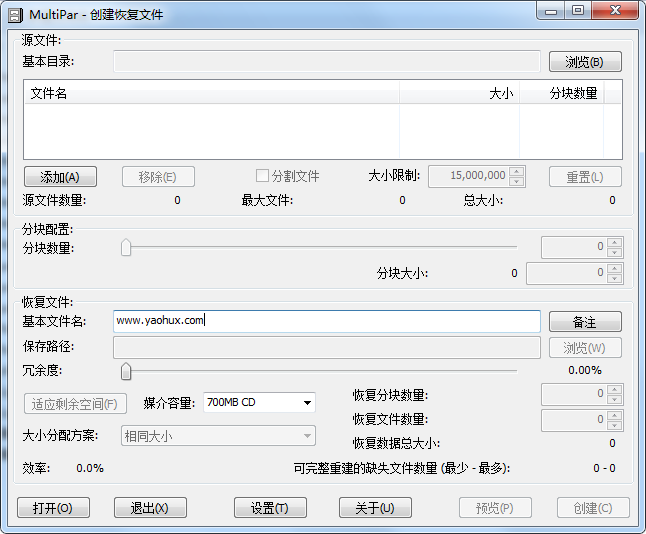Open 设置(T) settings dialog
Image resolution: width=646 pixels, height=534 pixels.
point(270,508)
